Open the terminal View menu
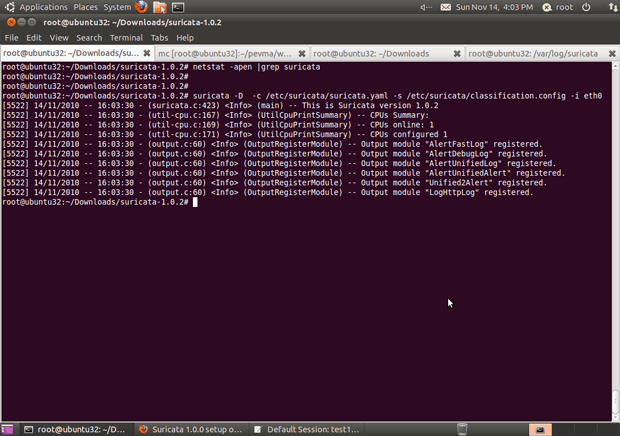 (x=59, y=38)
